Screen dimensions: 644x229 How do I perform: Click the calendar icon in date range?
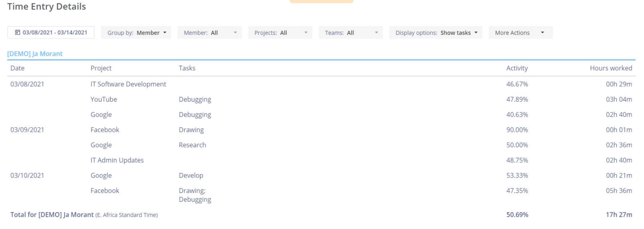pos(18,33)
